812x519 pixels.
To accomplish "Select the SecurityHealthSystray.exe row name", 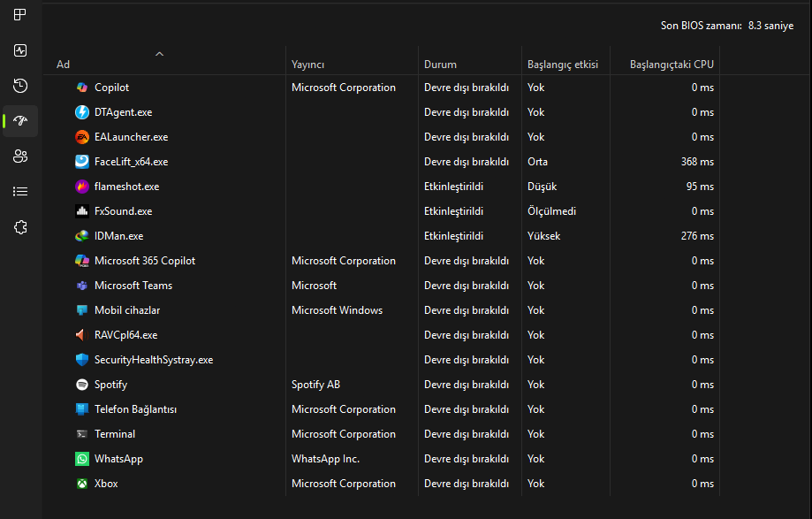I will click(x=154, y=360).
